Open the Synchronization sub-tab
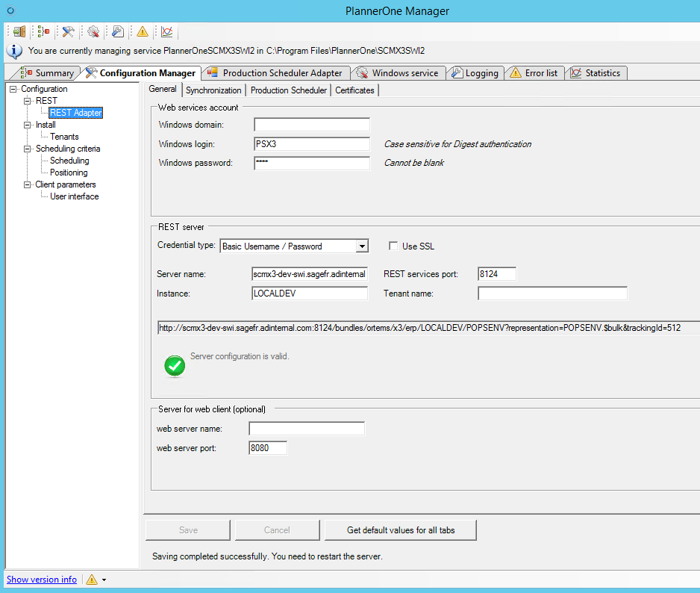This screenshot has width=700, height=593. [213, 90]
